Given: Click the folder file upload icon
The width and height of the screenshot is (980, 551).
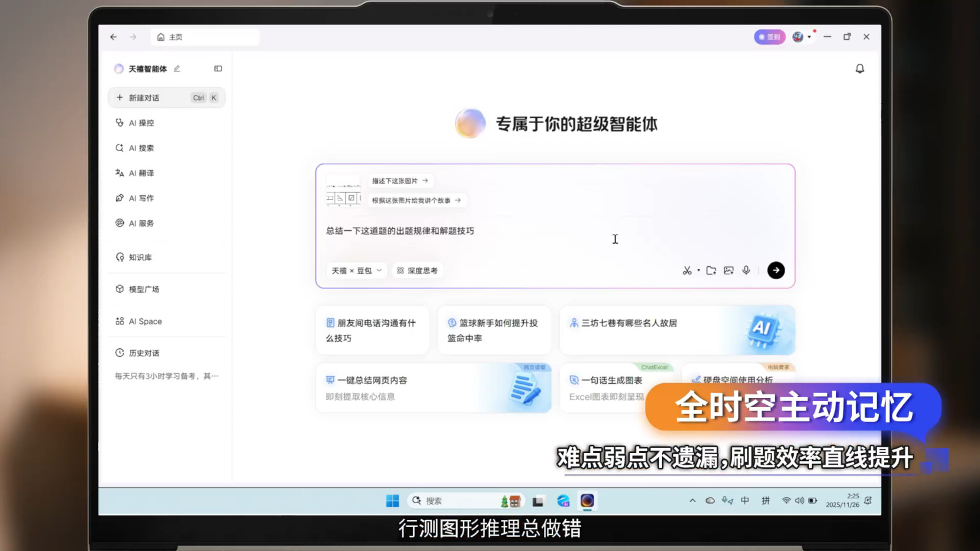Looking at the screenshot, I should pos(711,270).
